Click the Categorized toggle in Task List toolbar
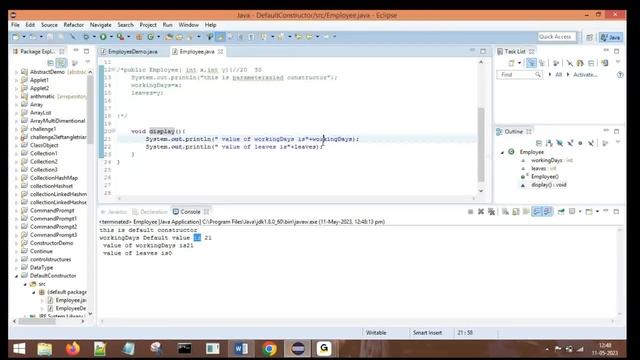This screenshot has width=640, height=360. 531,63
